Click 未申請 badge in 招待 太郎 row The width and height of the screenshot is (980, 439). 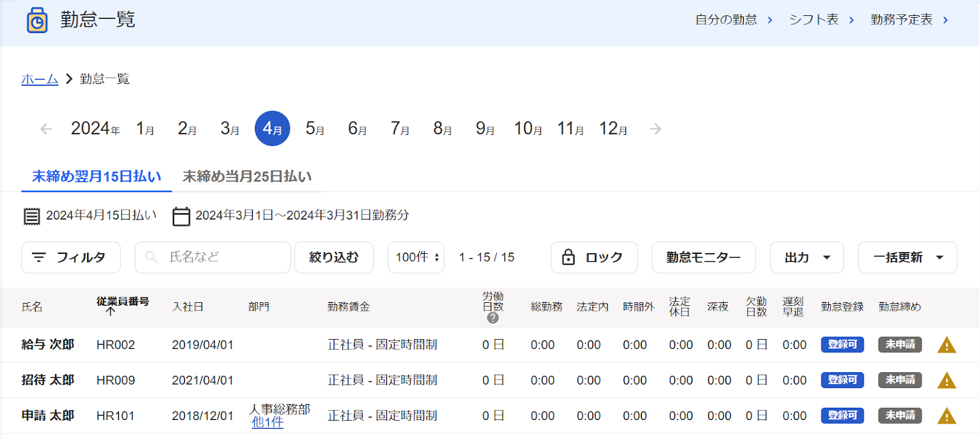[x=900, y=380]
